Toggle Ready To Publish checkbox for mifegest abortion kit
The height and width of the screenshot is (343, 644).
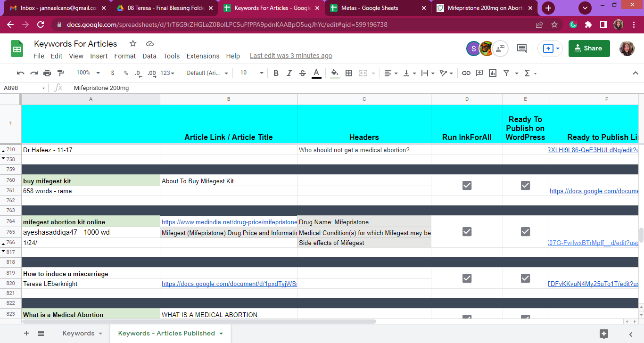[x=525, y=231]
